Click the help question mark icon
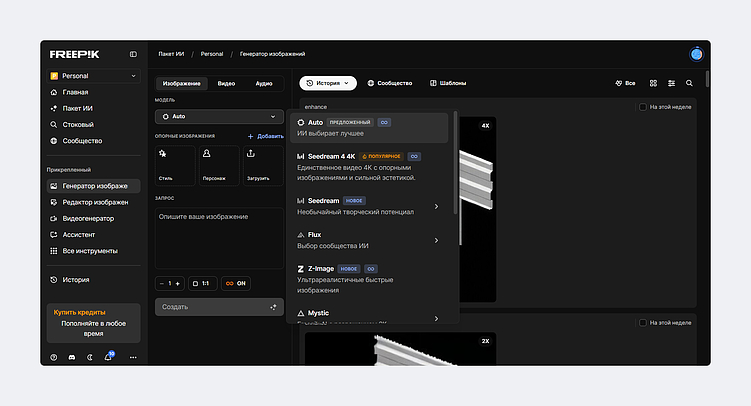Screen dimensions: 751x406 pos(54,357)
